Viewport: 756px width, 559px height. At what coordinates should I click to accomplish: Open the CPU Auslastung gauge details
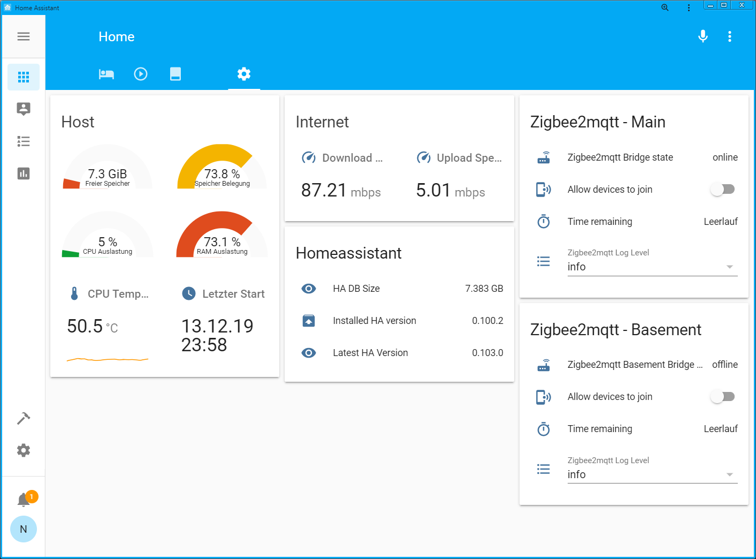108,235
